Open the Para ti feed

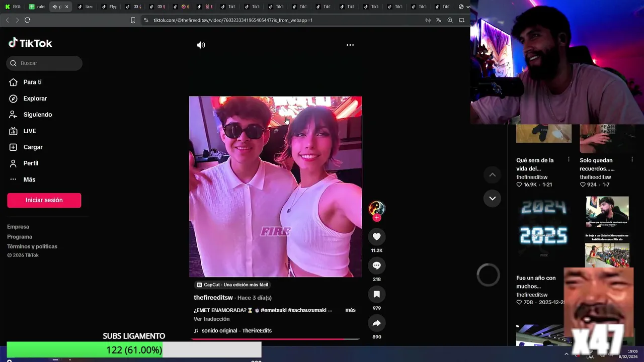tap(32, 82)
